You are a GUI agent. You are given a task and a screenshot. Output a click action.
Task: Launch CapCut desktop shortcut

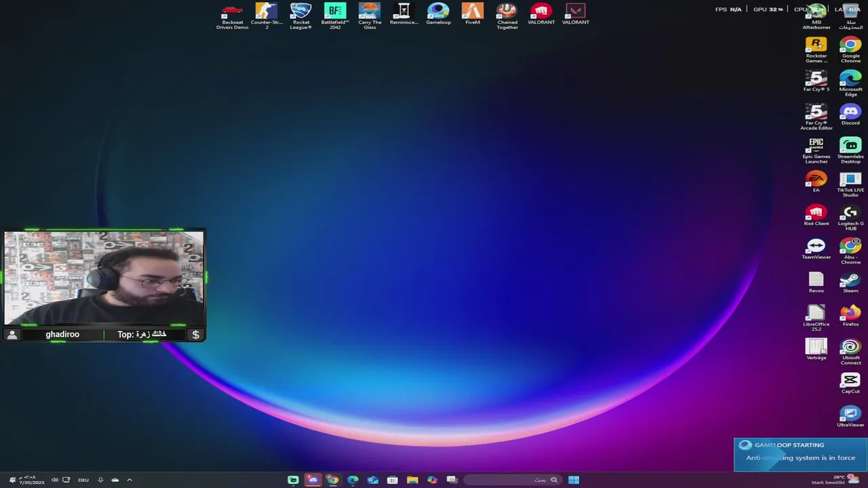[850, 383]
